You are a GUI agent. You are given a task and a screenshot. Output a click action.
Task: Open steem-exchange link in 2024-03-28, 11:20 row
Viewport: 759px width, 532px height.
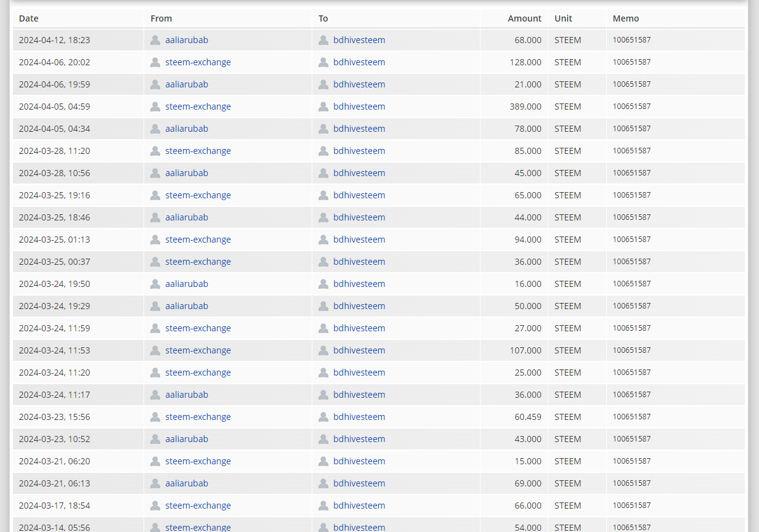click(x=198, y=151)
